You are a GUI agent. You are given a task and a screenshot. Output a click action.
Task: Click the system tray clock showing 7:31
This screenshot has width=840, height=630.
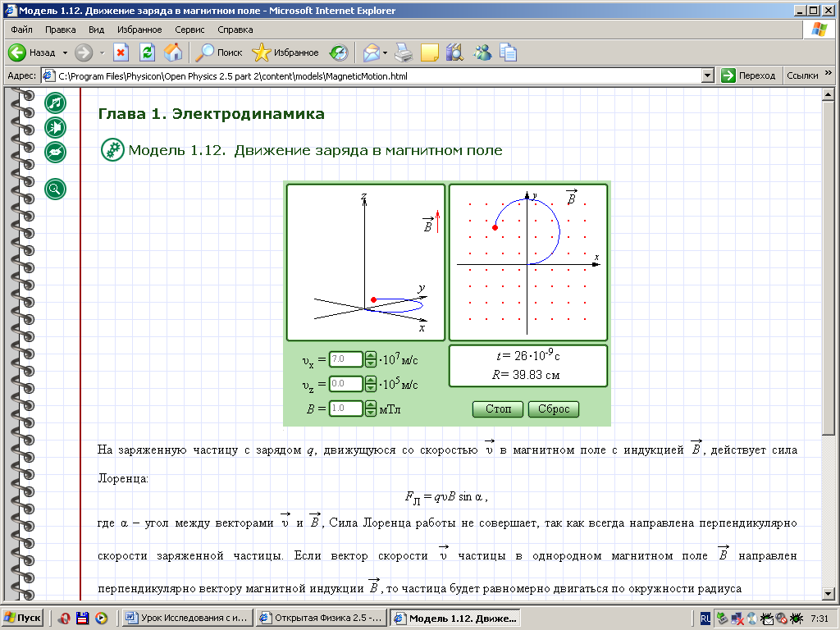tap(819, 619)
